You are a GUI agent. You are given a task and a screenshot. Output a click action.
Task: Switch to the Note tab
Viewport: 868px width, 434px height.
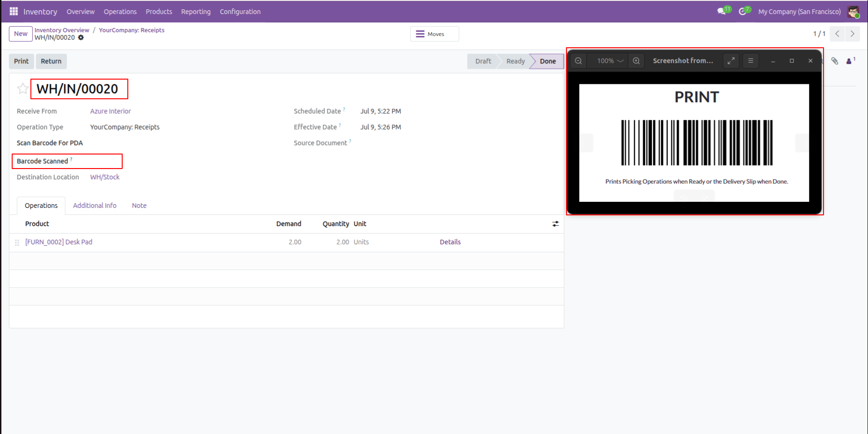point(139,206)
